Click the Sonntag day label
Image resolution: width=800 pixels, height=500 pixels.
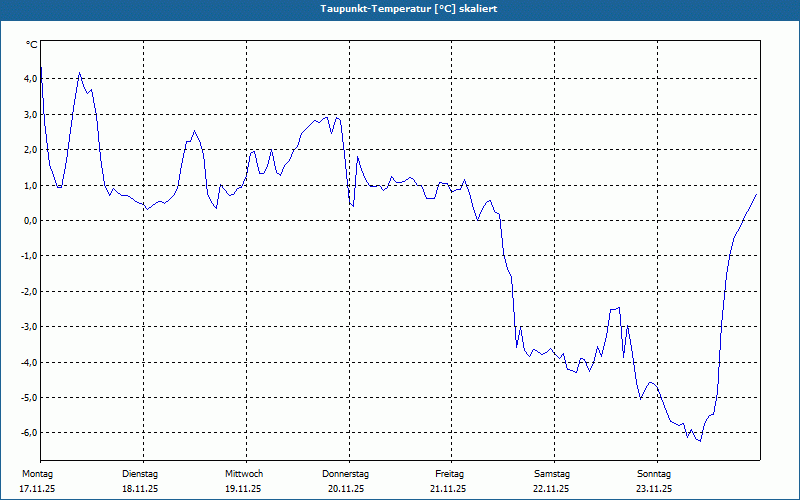click(x=654, y=474)
